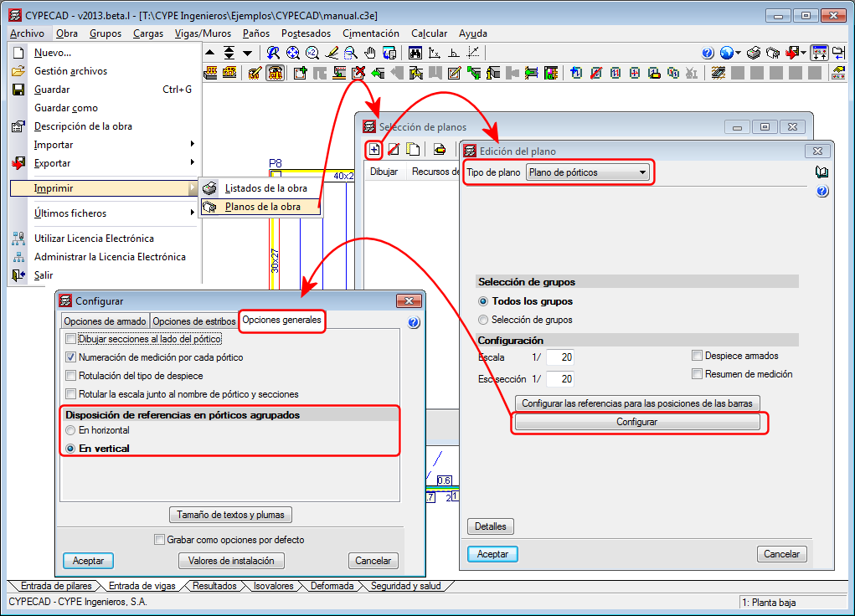Click Tamaño de textos y plumas button
Screen dimensions: 855x616
click(230, 515)
